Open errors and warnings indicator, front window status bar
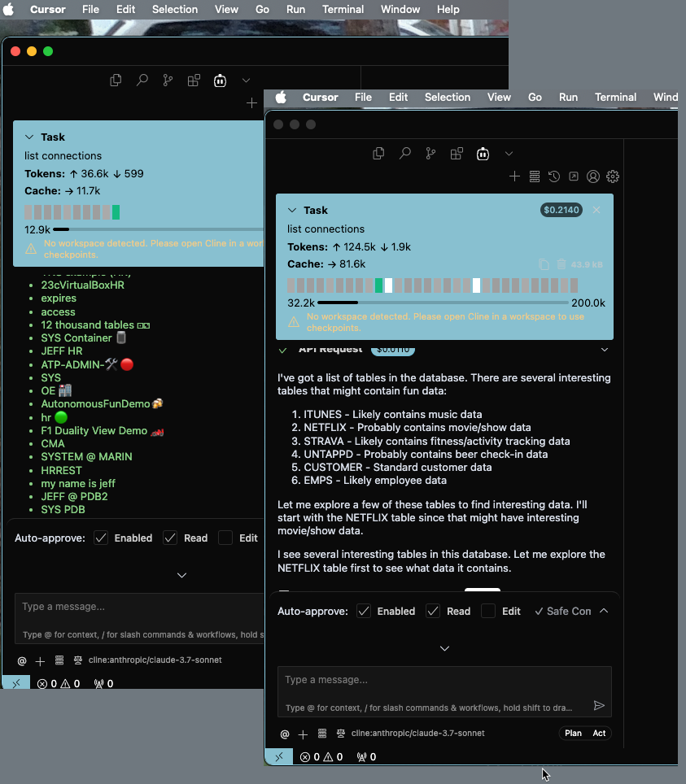The height and width of the screenshot is (784, 686). [x=321, y=757]
